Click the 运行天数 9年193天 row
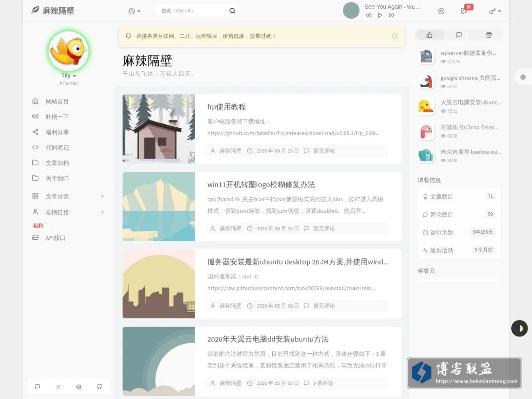Image resolution: width=532 pixels, height=399 pixels. 459,232
